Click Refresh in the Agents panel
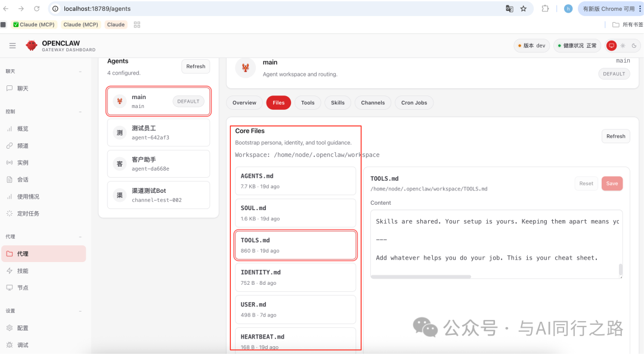 tap(196, 66)
